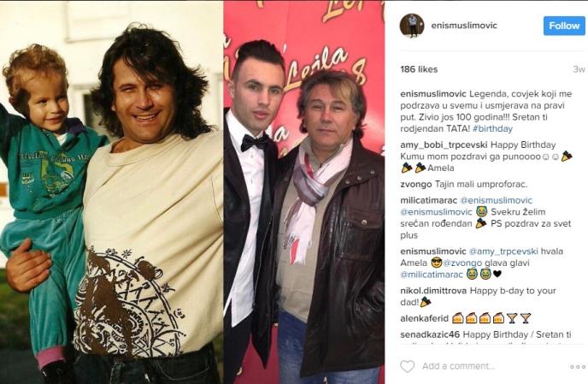Image resolution: width=588 pixels, height=384 pixels.
Task: Open alenkaferid commenter profile
Action: pos(424,319)
